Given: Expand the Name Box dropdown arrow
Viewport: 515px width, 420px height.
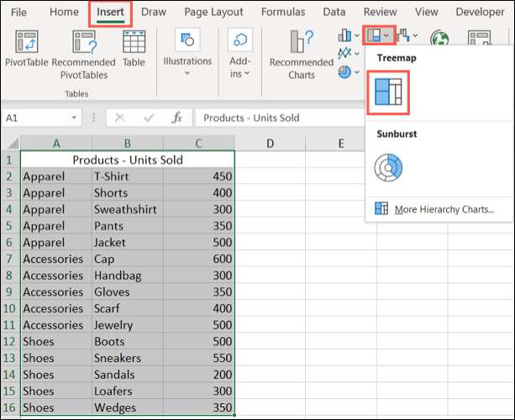Looking at the screenshot, I should click(x=75, y=118).
